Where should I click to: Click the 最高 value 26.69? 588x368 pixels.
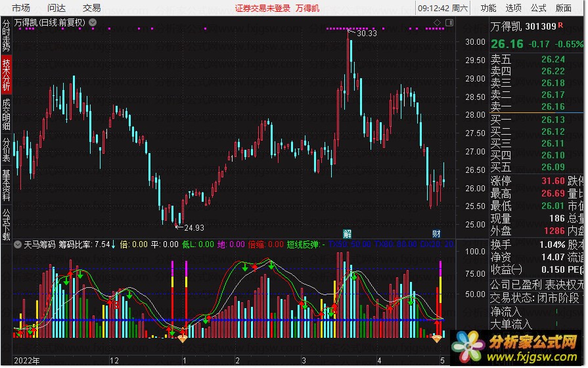[553, 194]
